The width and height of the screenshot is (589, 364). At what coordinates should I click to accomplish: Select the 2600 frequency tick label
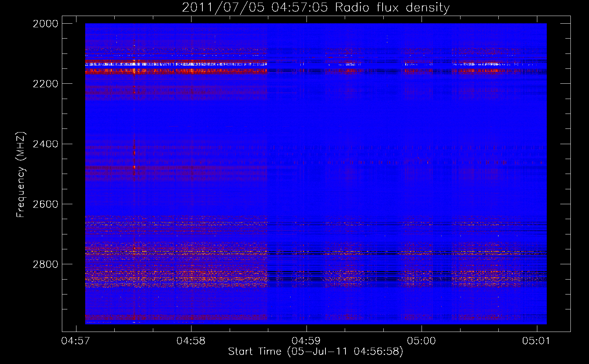tap(46, 204)
